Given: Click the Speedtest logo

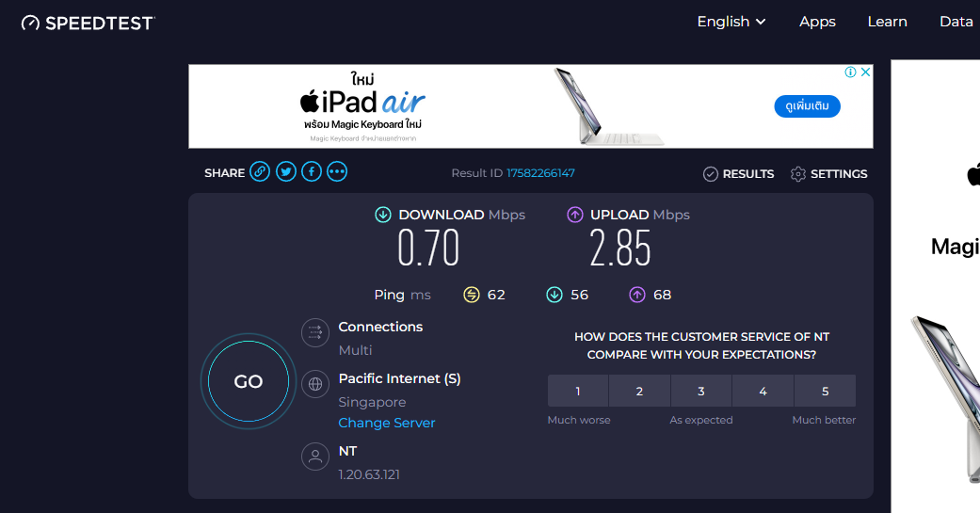Looking at the screenshot, I should click(88, 24).
